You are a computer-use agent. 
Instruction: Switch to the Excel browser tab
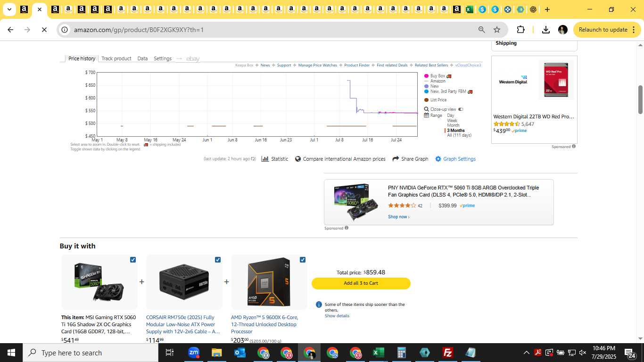(x=469, y=9)
